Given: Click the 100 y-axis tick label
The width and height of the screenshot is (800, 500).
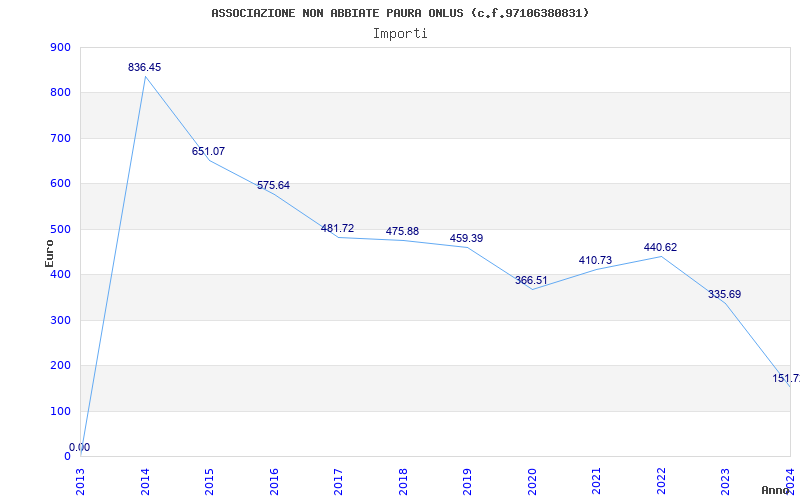Looking at the screenshot, I should (x=60, y=411).
